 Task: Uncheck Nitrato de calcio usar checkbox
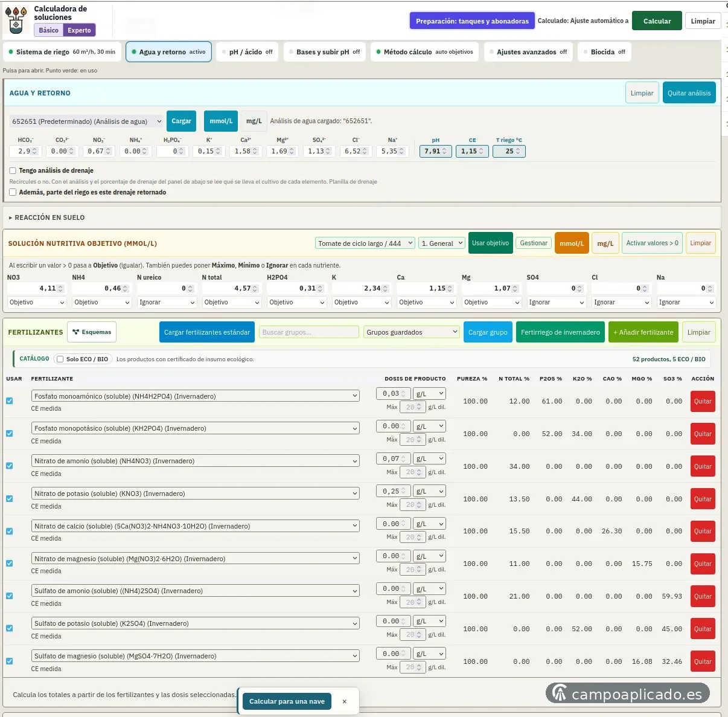click(10, 532)
